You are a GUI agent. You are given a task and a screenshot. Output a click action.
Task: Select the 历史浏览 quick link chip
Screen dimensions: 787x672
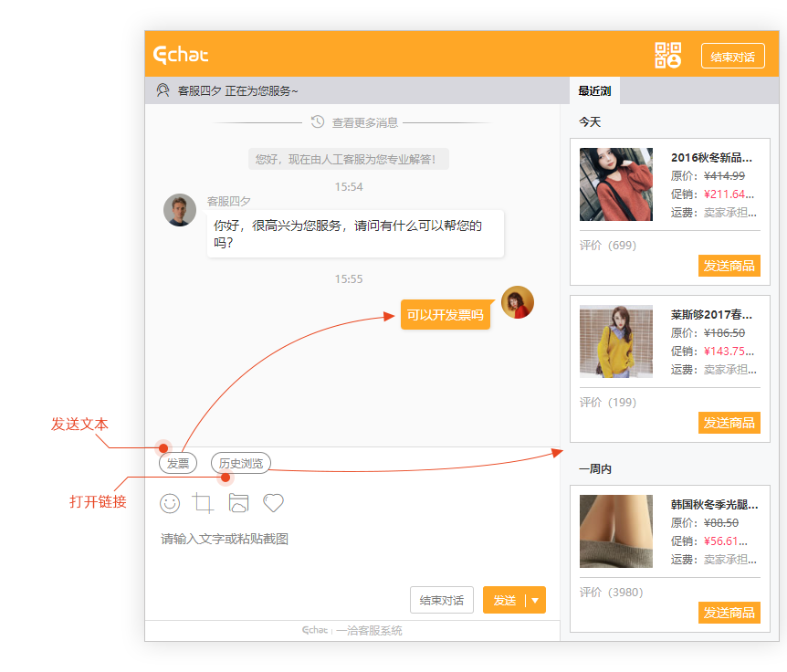click(x=241, y=464)
